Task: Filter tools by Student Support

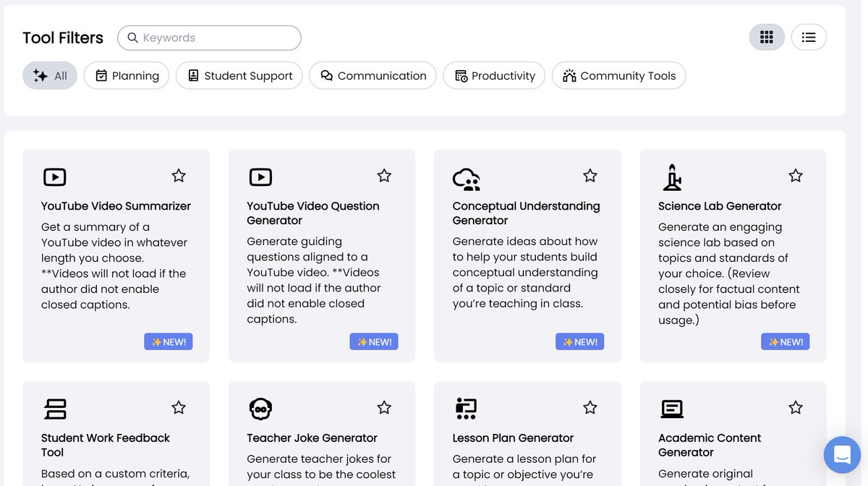Action: tap(239, 75)
